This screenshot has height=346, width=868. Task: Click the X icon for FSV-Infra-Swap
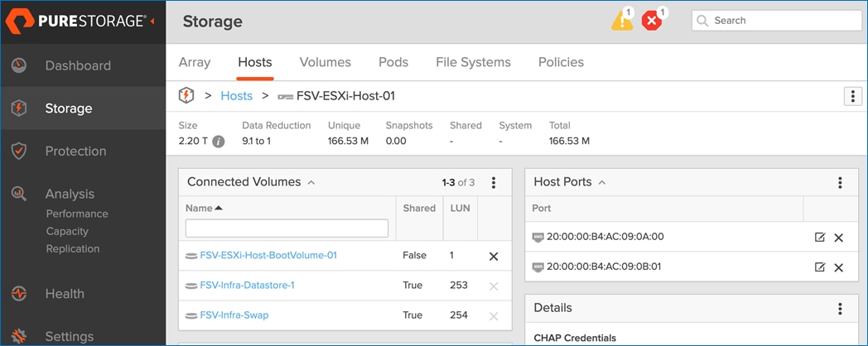tap(494, 316)
